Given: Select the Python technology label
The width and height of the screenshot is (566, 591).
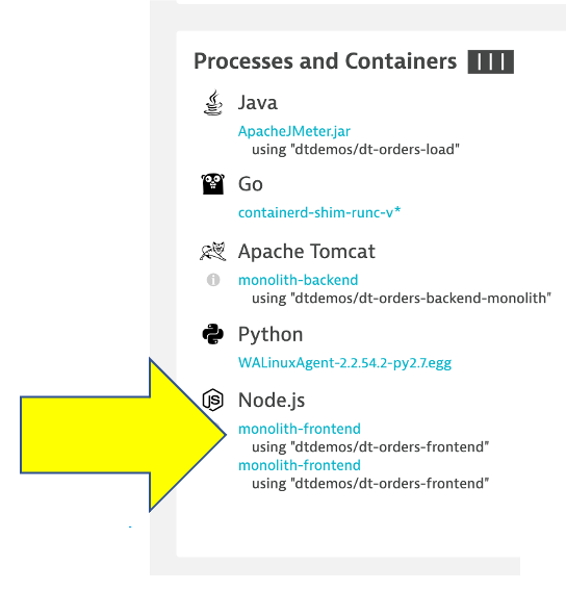Looking at the screenshot, I should tap(271, 335).
